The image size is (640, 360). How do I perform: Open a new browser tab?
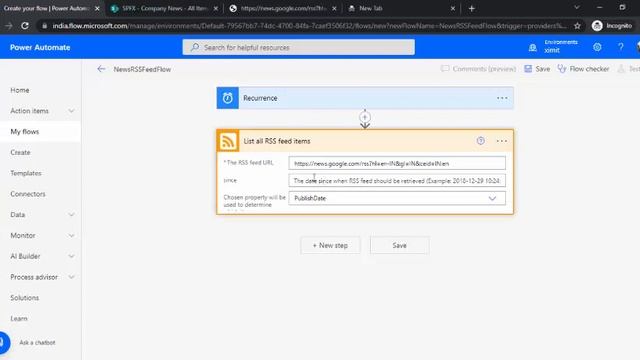click(471, 8)
